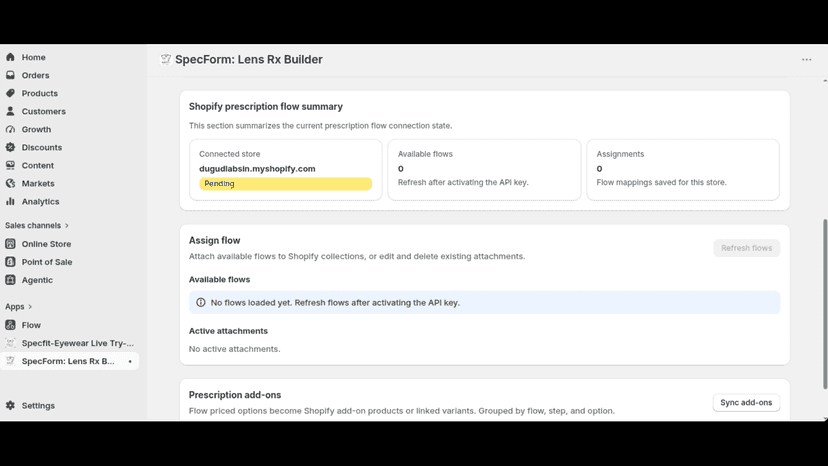Open Settings from the sidebar
The width and height of the screenshot is (828, 466).
pyautogui.click(x=38, y=405)
